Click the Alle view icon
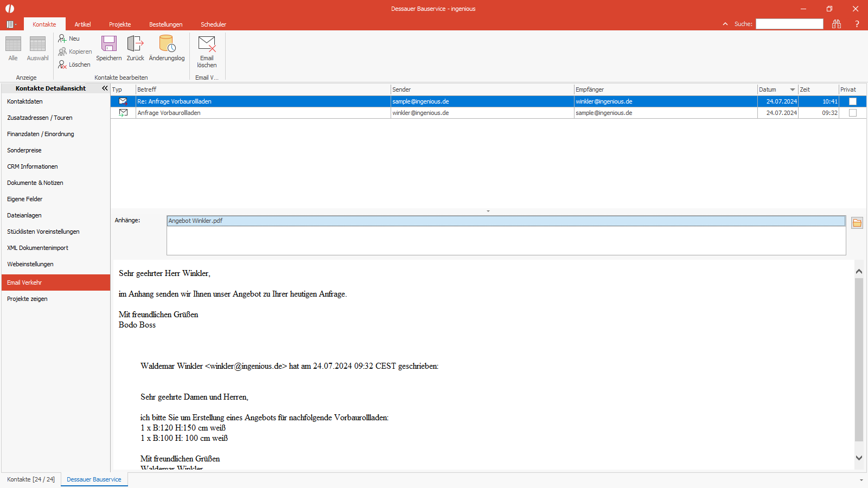The width and height of the screenshot is (868, 488). pyautogui.click(x=13, y=44)
